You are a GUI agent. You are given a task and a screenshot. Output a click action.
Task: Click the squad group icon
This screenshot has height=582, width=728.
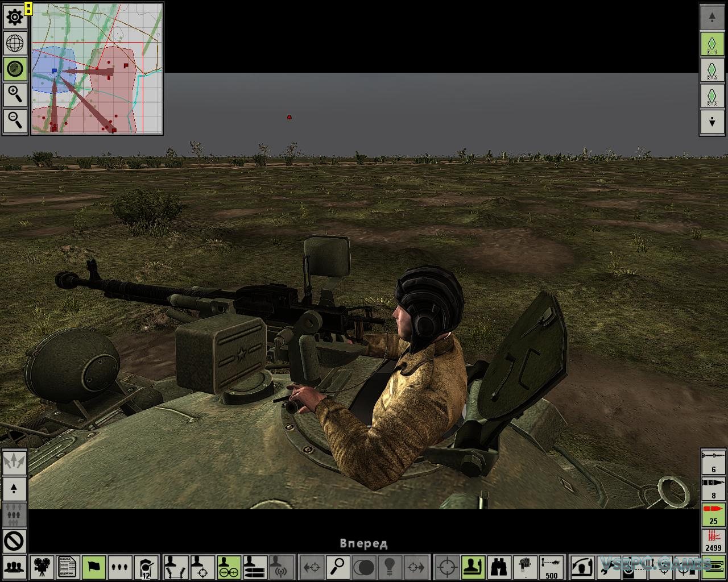coord(14,567)
